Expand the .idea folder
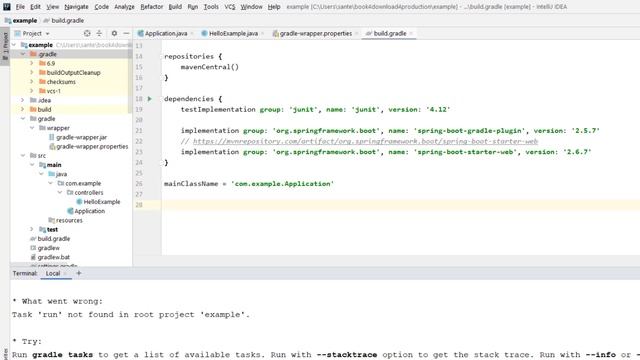Viewport: 640px width, 360px height. [23, 100]
